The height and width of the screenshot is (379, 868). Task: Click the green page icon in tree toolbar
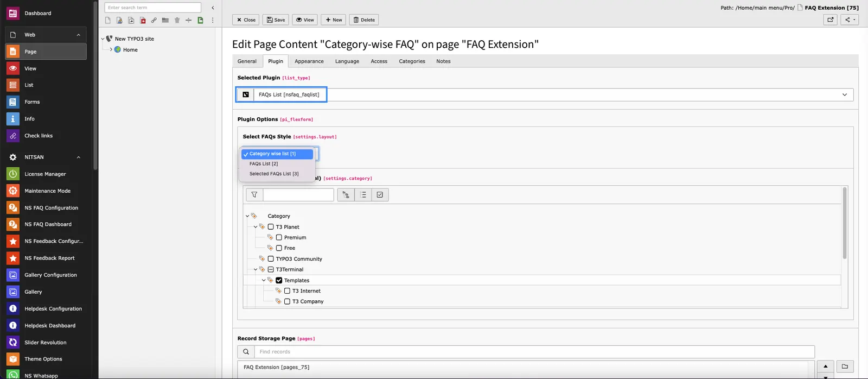pyautogui.click(x=200, y=20)
